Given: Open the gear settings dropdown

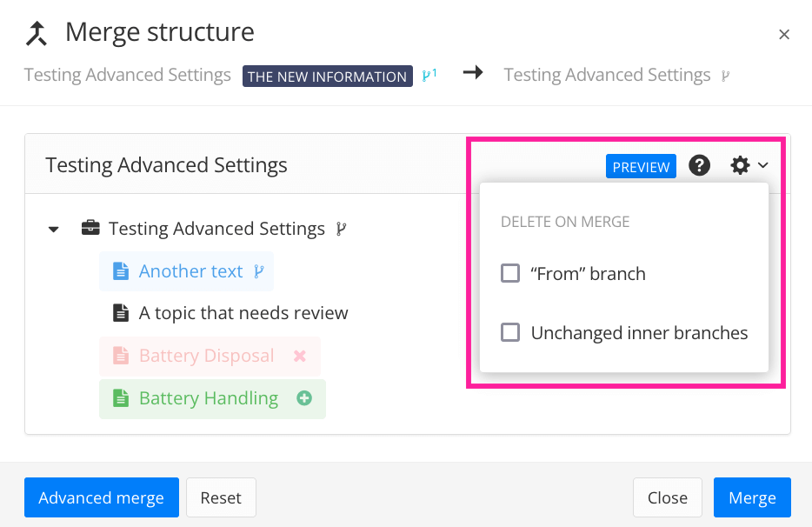Looking at the screenshot, I should (x=749, y=165).
